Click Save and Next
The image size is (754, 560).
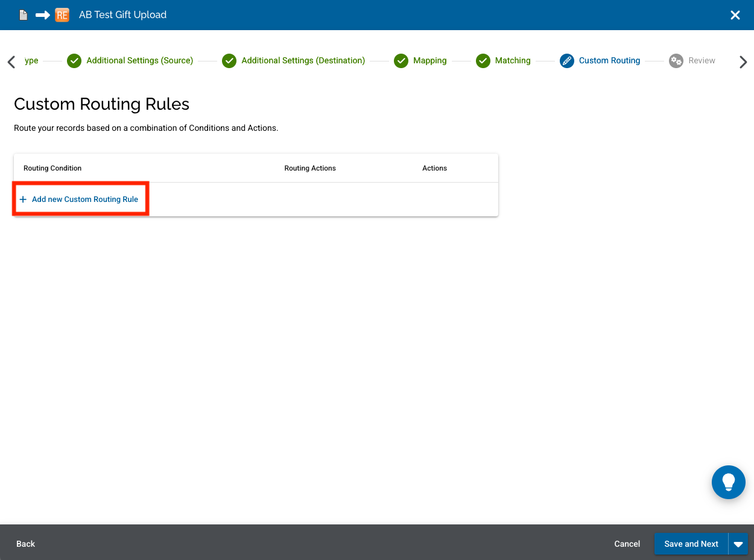point(691,544)
